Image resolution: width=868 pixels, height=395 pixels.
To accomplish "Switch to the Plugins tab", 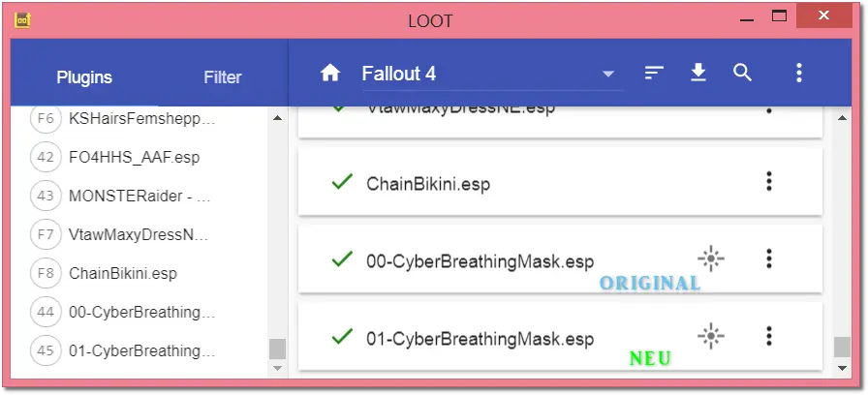I will [x=84, y=76].
